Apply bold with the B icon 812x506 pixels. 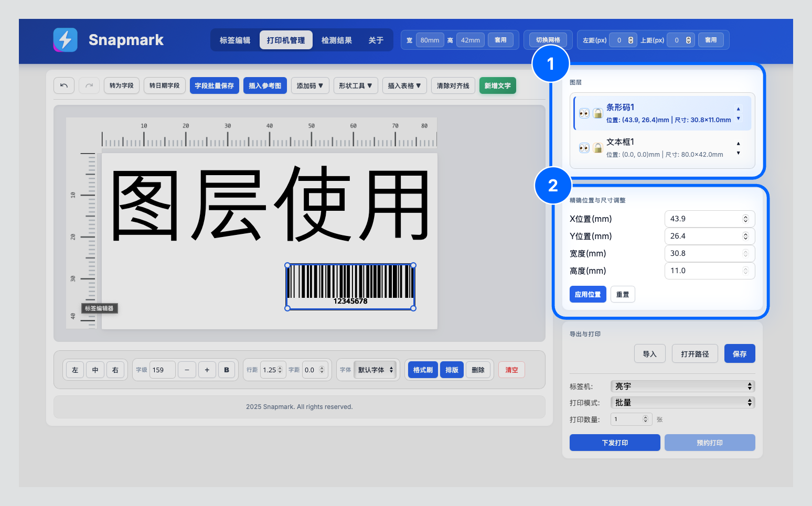[227, 370]
